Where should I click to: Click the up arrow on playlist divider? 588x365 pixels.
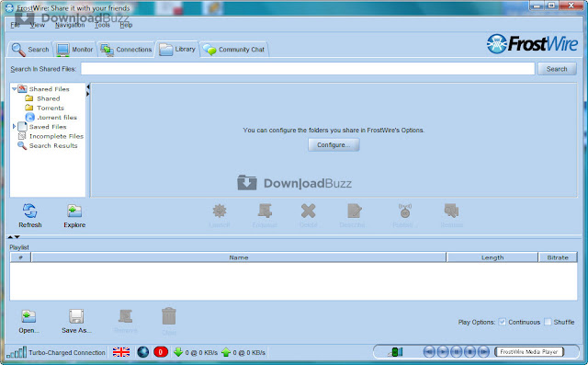pos(10,237)
